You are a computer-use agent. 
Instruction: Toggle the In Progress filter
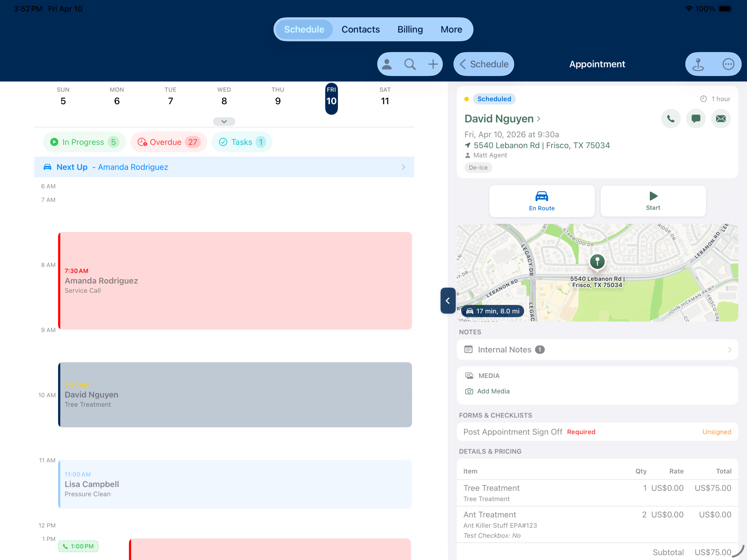(84, 142)
